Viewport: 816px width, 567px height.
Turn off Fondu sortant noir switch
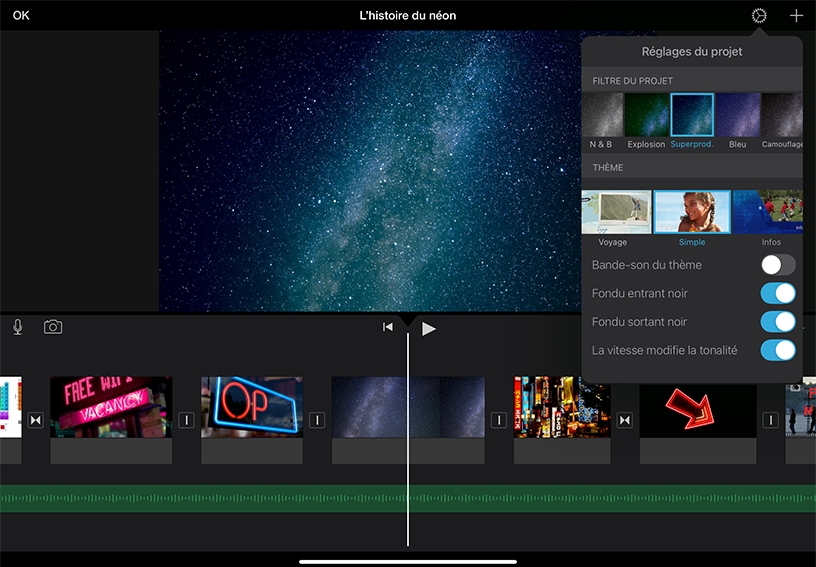tap(778, 322)
